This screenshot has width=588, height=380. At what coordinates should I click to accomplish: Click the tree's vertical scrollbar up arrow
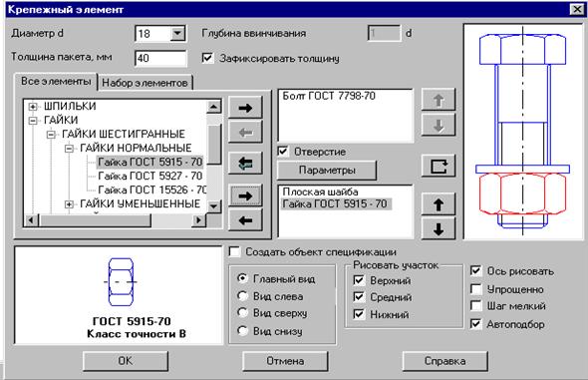213,107
